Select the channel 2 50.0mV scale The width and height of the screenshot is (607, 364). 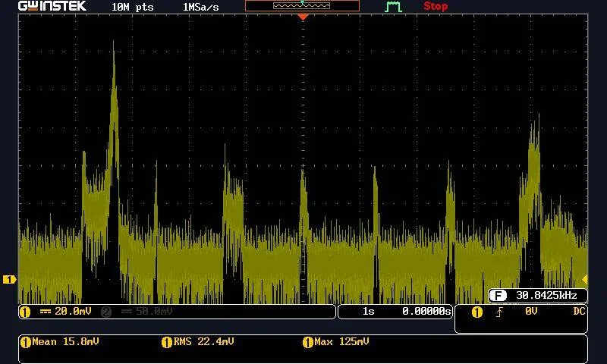coord(154,312)
